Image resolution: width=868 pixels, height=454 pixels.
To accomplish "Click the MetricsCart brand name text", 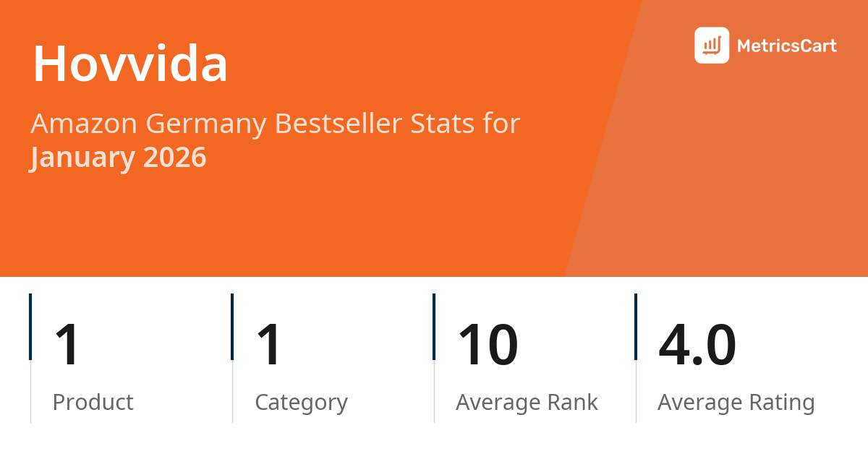I will (786, 46).
